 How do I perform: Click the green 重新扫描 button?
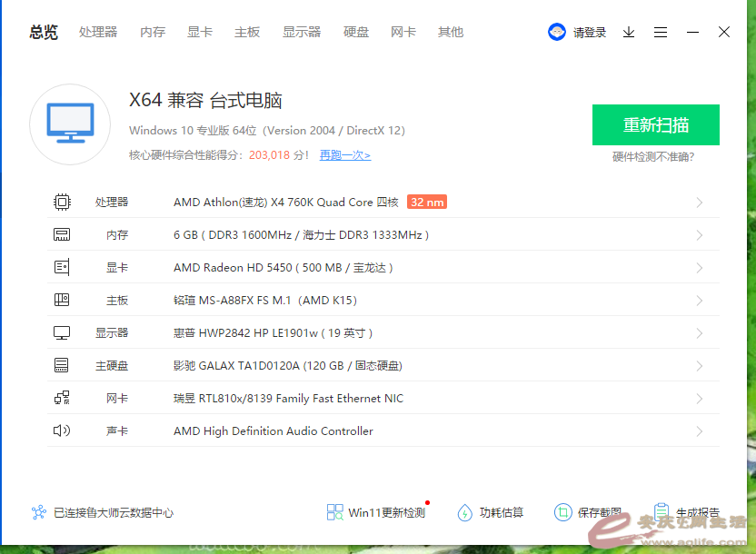655,125
